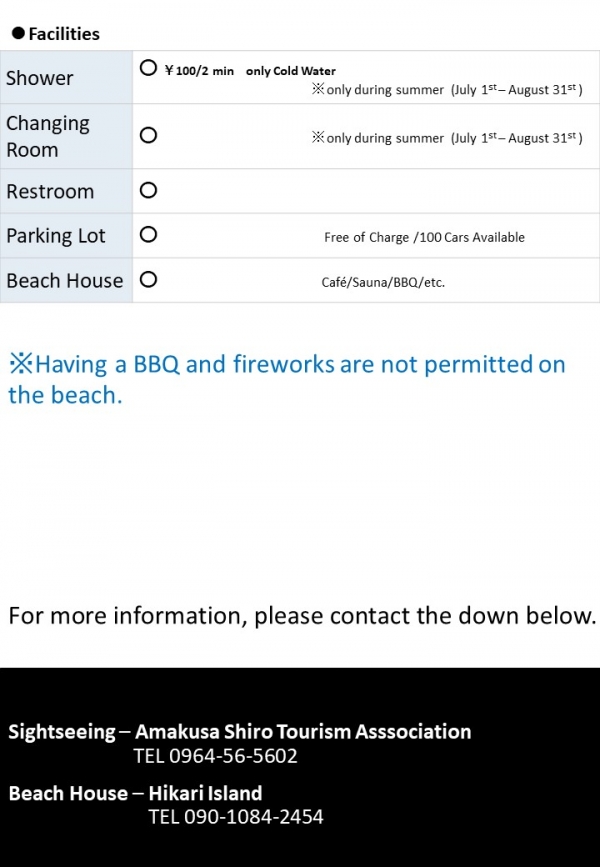Viewport: 600px width, 867px height.
Task: Click the reference mark before blue BBQ notice
Action: tap(21, 364)
